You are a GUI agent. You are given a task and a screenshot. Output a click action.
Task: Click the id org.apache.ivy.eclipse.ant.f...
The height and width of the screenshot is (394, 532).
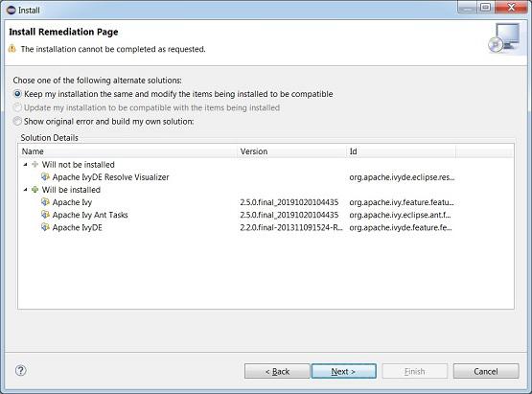pyautogui.click(x=400, y=215)
